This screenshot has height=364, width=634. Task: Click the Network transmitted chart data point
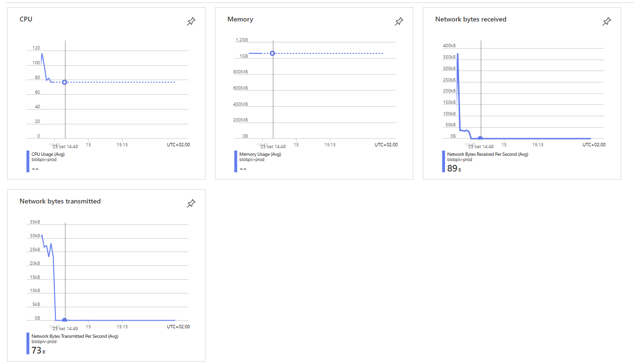click(x=64, y=320)
